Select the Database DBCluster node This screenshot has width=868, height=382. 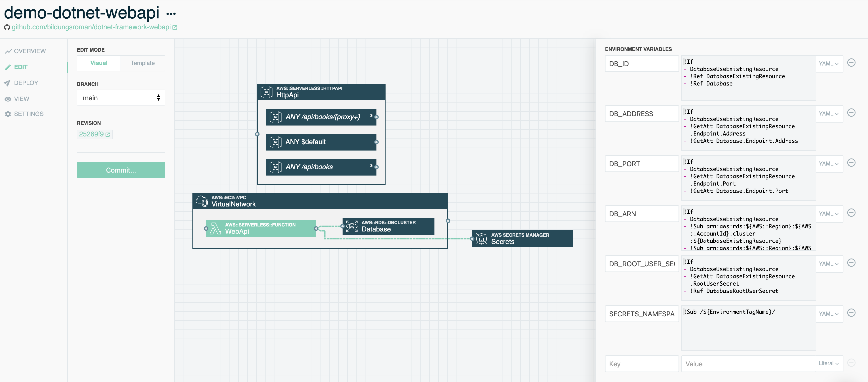coord(388,226)
